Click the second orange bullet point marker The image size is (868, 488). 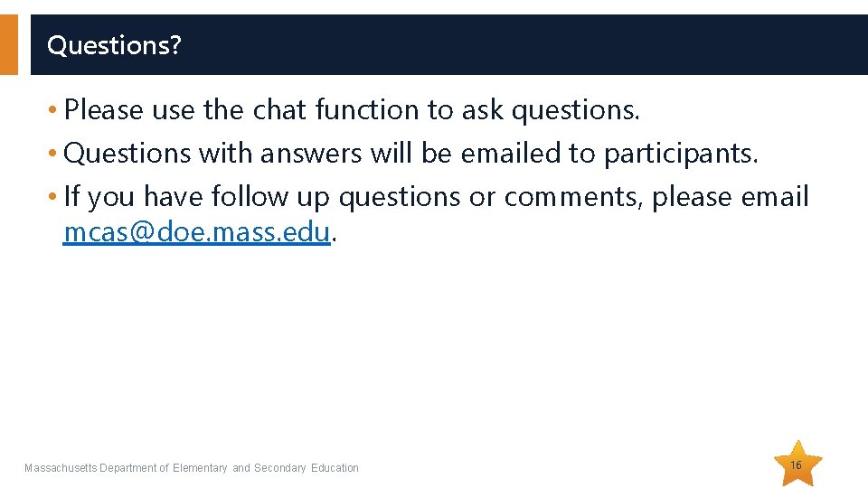point(52,153)
